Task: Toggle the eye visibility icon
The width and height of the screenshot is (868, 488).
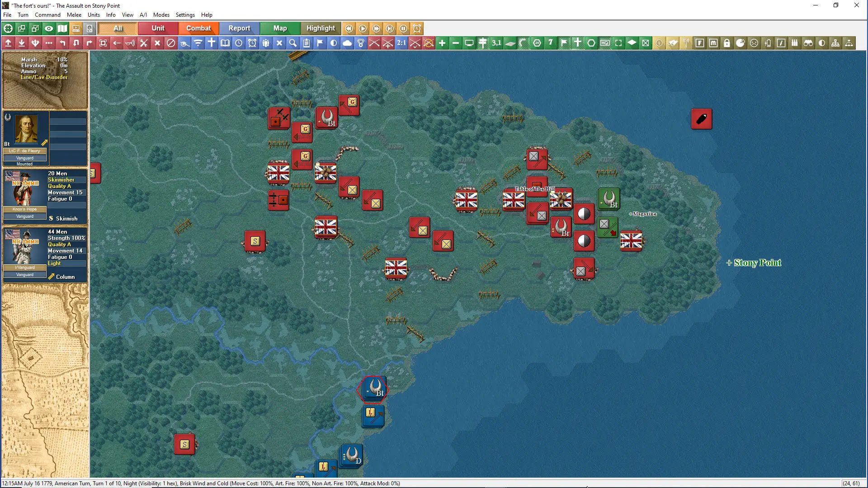Action: tap(49, 28)
